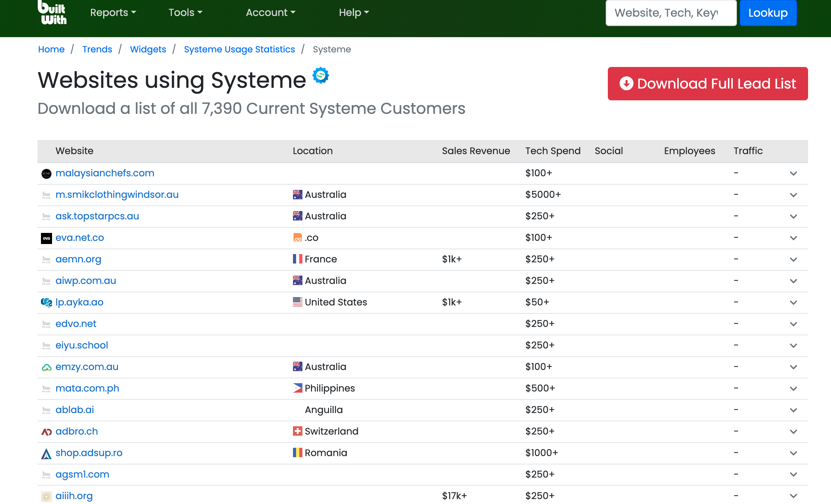Expand the shop.adsup.ro row chevron
Viewport: 831px width, 504px height.
tap(793, 453)
